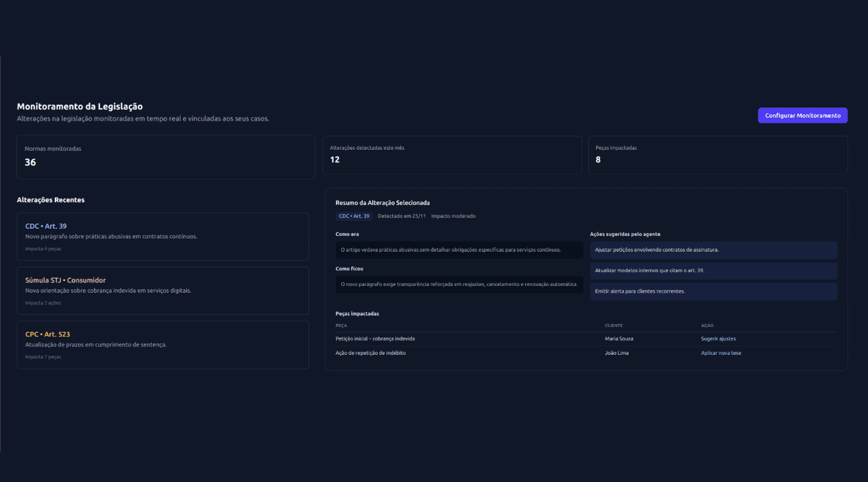
Task: Click client name Maria Souza
Action: coord(619,338)
